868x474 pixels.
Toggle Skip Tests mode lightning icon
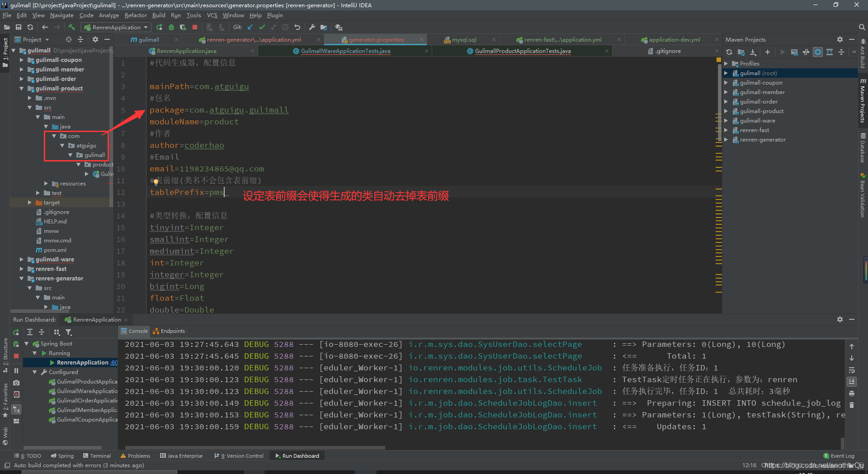(818, 52)
